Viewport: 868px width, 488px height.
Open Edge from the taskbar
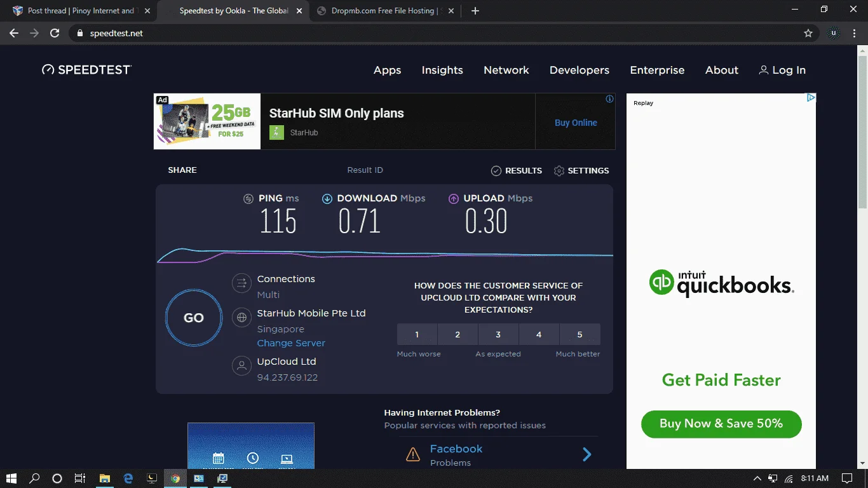[128, 478]
